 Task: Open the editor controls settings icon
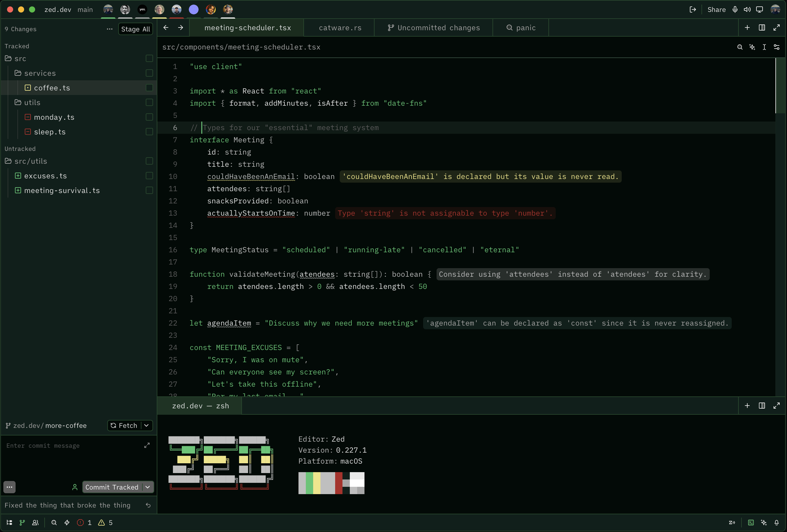(x=777, y=47)
